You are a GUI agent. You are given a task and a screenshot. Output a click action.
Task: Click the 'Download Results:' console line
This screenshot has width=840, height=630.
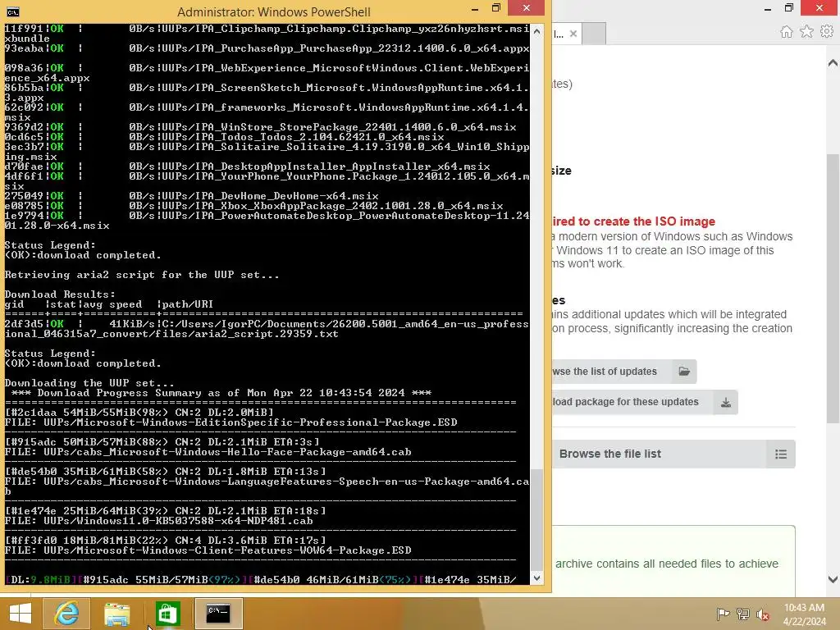60,294
